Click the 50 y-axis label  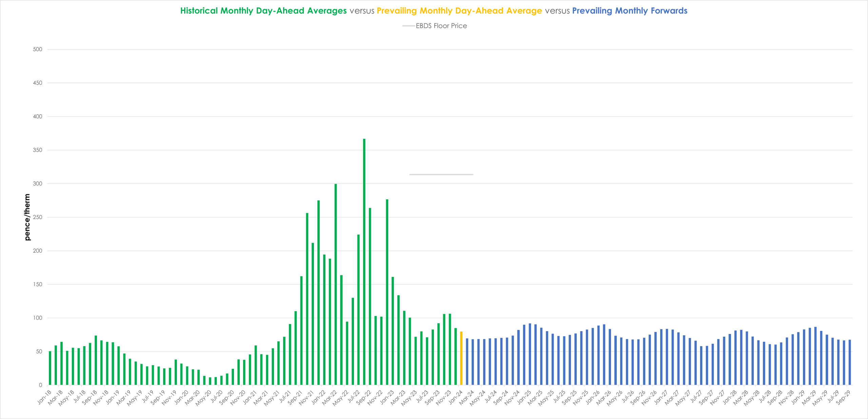point(39,352)
